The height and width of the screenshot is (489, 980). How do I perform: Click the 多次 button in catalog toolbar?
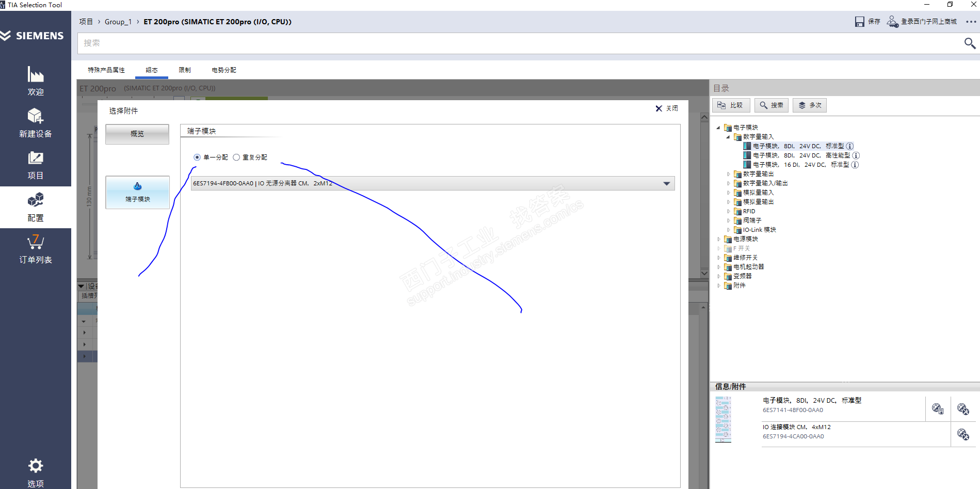810,105
